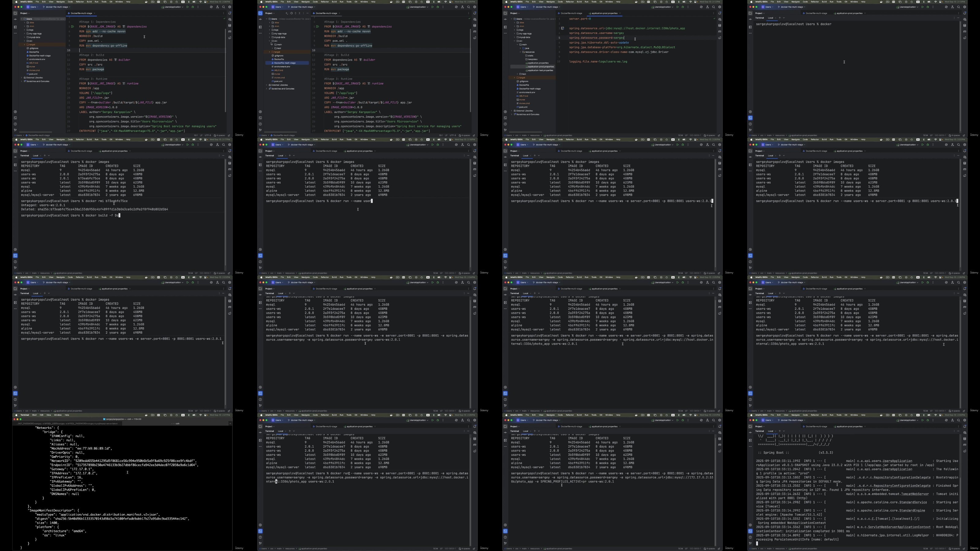Click terminal vertical scrollbar in Spring Boot log frame
Viewport: 980px width, 551px height.
tap(961, 512)
